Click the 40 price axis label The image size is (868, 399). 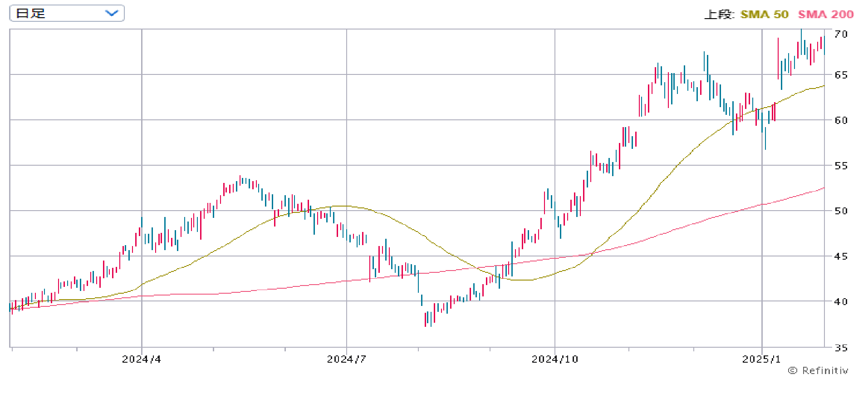(841, 302)
